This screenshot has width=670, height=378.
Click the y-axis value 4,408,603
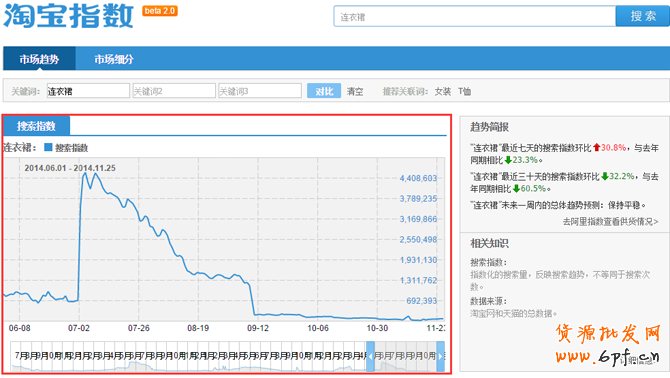pyautogui.click(x=418, y=178)
